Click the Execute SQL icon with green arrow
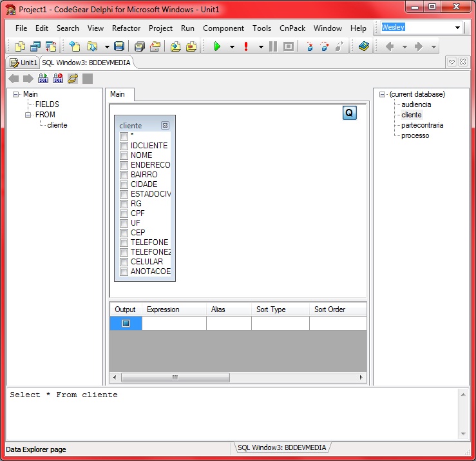Screen dimensions: 476x461 click(43, 79)
